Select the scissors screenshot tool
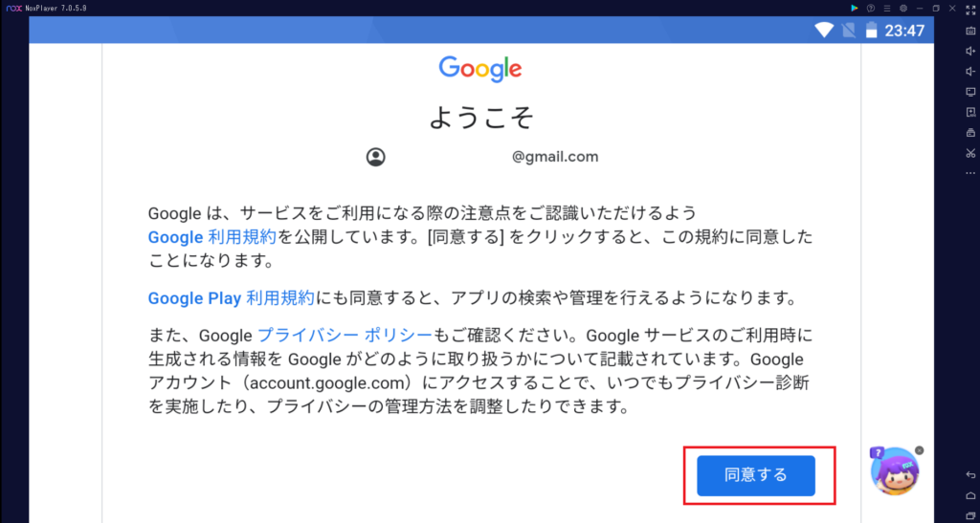 tap(970, 153)
